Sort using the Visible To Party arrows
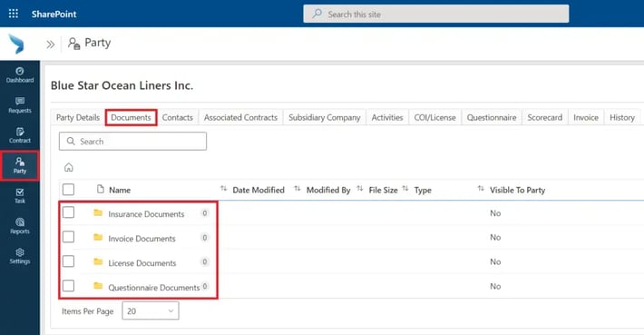 (x=481, y=188)
